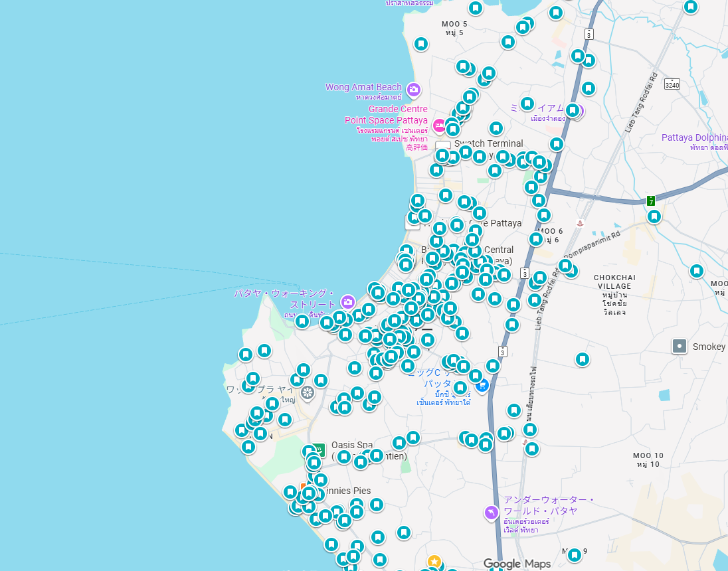Click the gray Smokey place icon

click(x=679, y=346)
